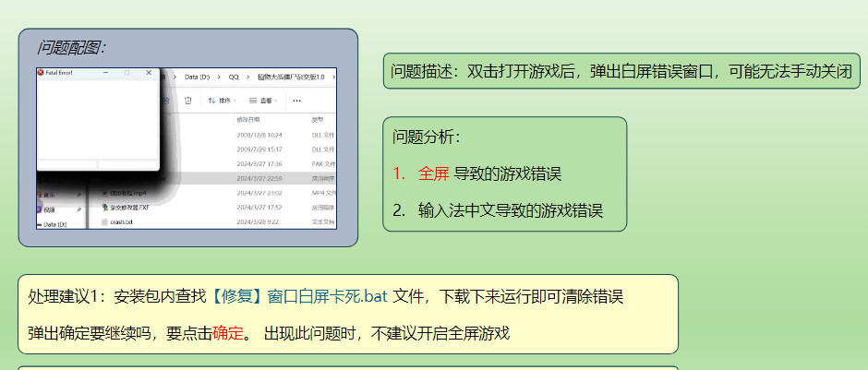Viewport: 868px width, 370px height.
Task: Expand the 查看 view dropdown
Action: (267, 100)
